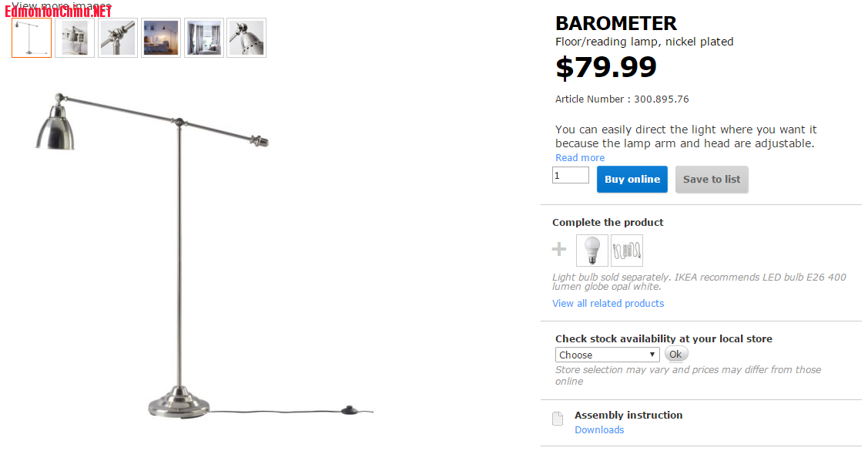The height and width of the screenshot is (451, 868).
Task: Click the LED light bulb product icon
Action: 592,251
